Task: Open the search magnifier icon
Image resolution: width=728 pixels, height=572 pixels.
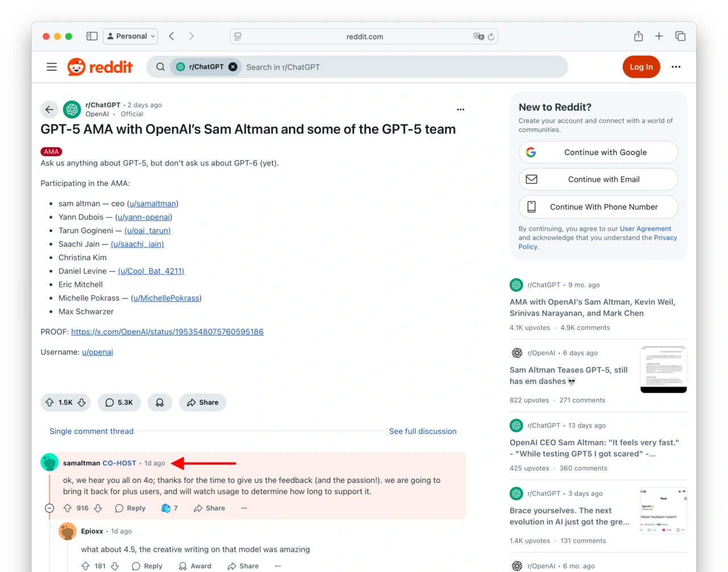Action: [160, 67]
